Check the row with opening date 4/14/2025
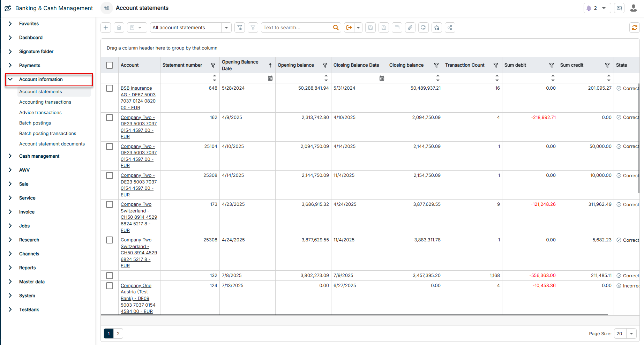The height and width of the screenshot is (345, 644). [110, 175]
